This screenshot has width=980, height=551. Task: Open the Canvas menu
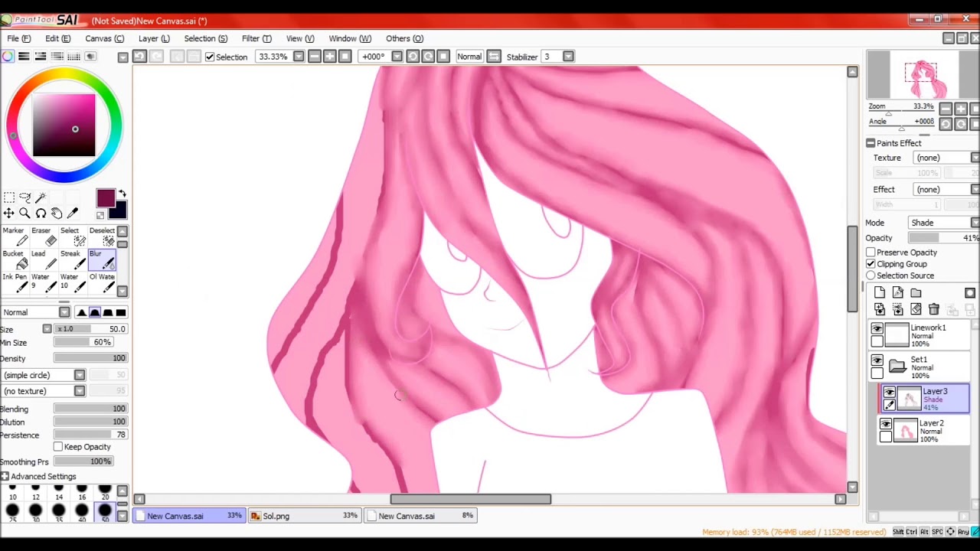coord(104,38)
